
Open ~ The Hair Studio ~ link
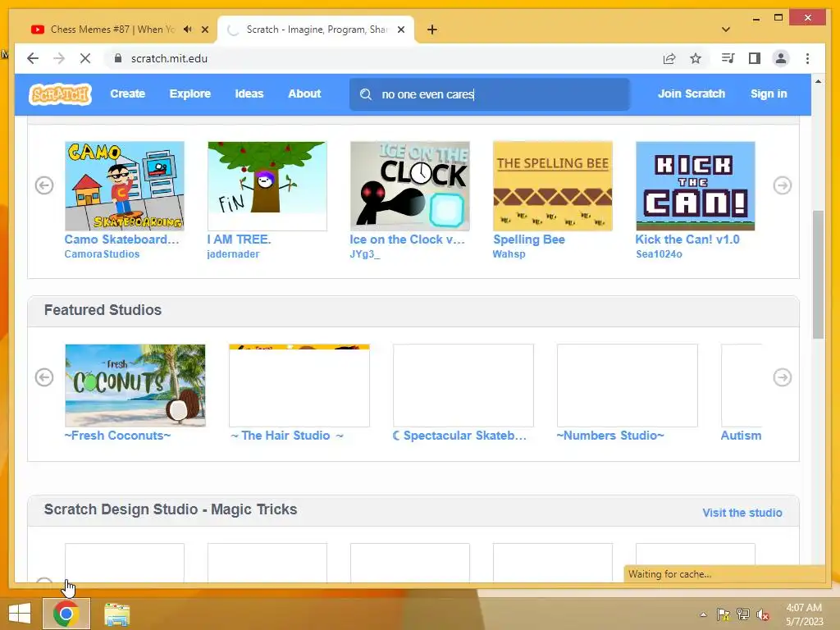click(x=286, y=436)
